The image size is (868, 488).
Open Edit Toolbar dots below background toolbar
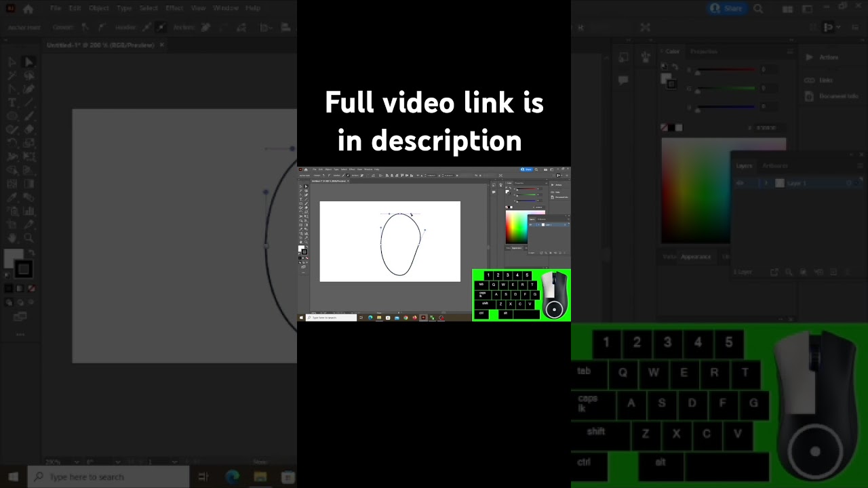(20, 333)
